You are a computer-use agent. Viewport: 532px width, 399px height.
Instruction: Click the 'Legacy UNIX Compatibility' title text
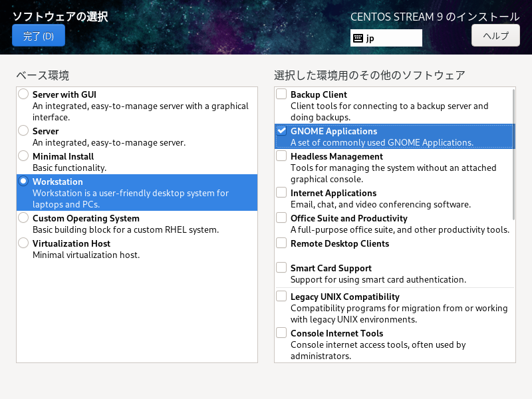345,297
